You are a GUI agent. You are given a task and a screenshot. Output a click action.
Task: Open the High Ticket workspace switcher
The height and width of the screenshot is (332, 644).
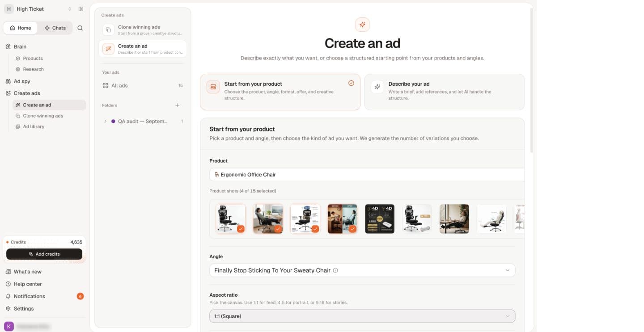[x=38, y=9]
